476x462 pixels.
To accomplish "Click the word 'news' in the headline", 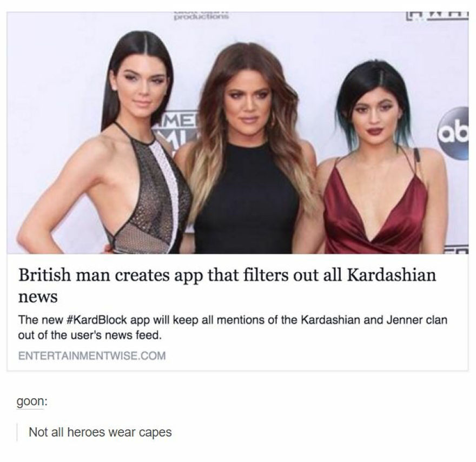I will coord(38,296).
